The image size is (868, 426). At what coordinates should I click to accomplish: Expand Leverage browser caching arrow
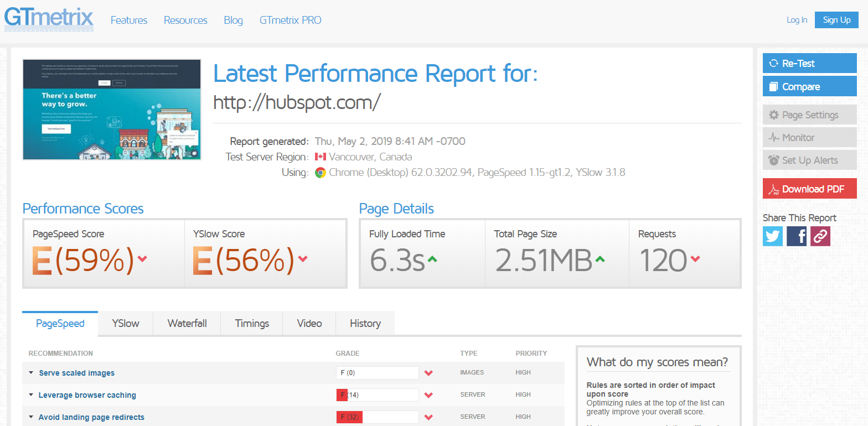tap(31, 395)
